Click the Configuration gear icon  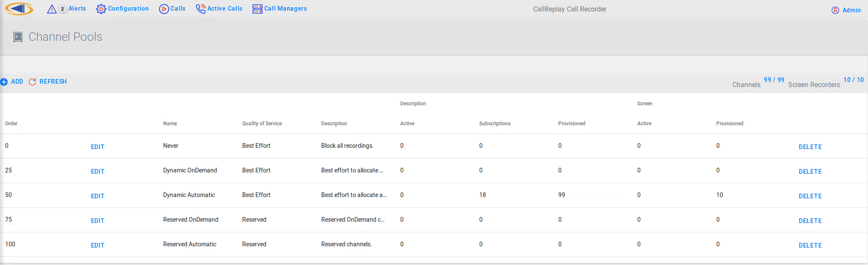[x=101, y=9]
